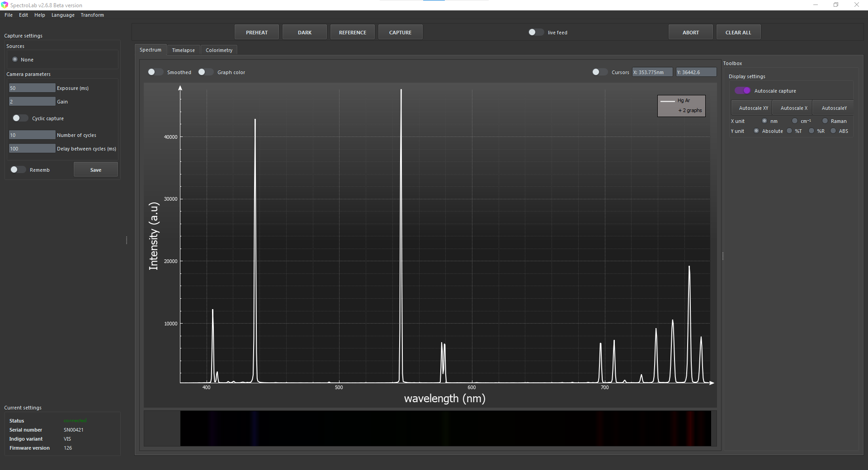This screenshot has height=470, width=868.
Task: Click the PREHEAT button
Action: pyautogui.click(x=257, y=33)
